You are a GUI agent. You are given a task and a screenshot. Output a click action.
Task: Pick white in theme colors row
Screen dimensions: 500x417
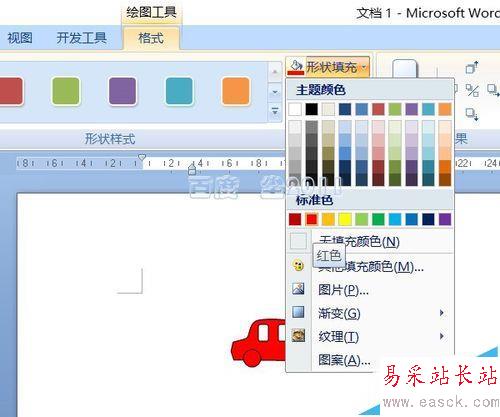[295, 109]
